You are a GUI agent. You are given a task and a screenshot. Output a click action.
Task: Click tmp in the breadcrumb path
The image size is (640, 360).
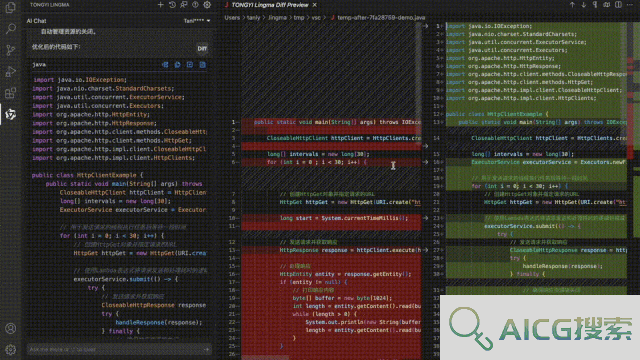[x=299, y=18]
